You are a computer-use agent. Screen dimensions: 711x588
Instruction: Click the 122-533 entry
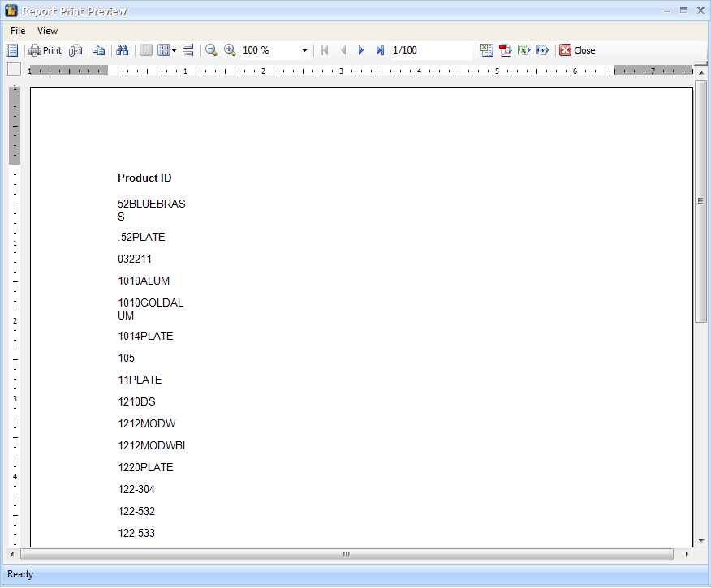point(136,533)
